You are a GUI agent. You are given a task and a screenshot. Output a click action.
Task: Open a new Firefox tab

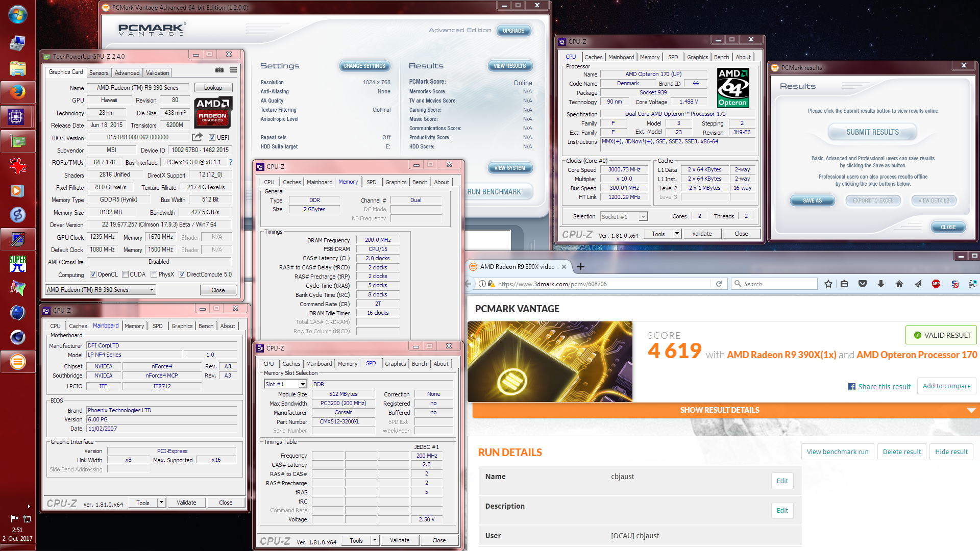581,267
